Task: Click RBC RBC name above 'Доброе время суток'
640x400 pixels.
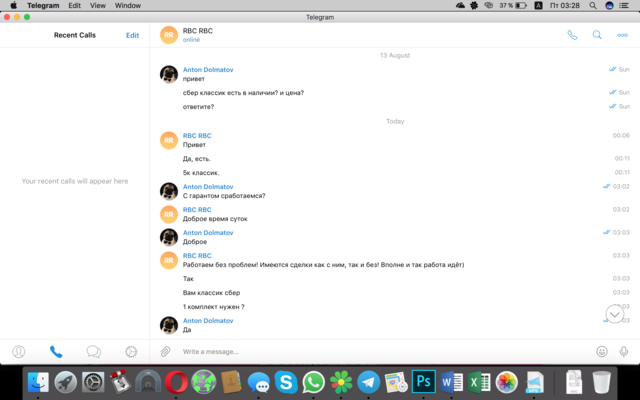Action: [x=197, y=210]
